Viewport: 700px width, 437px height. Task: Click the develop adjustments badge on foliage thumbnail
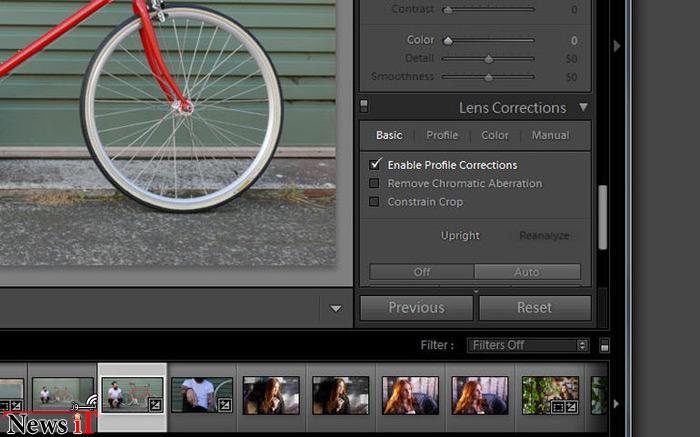[571, 407]
